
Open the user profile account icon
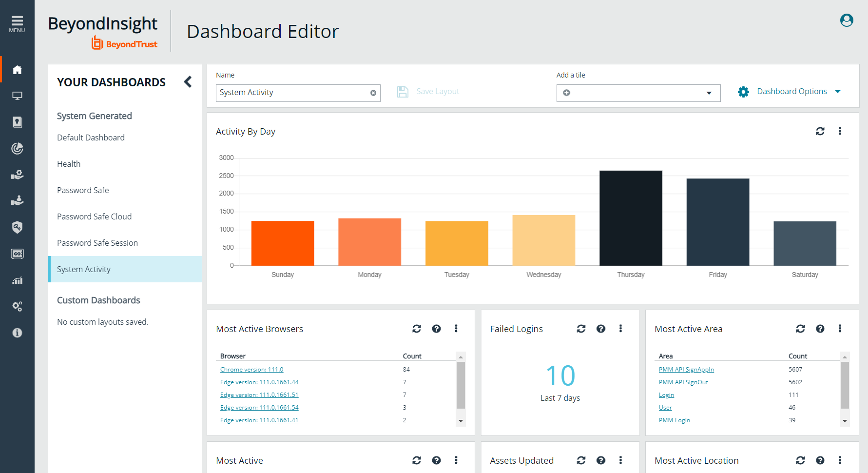[x=847, y=20]
